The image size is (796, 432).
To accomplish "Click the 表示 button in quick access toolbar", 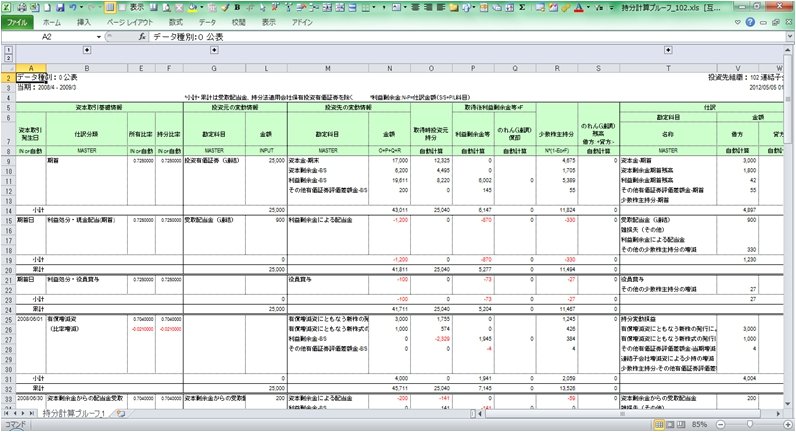I will pos(137,8).
